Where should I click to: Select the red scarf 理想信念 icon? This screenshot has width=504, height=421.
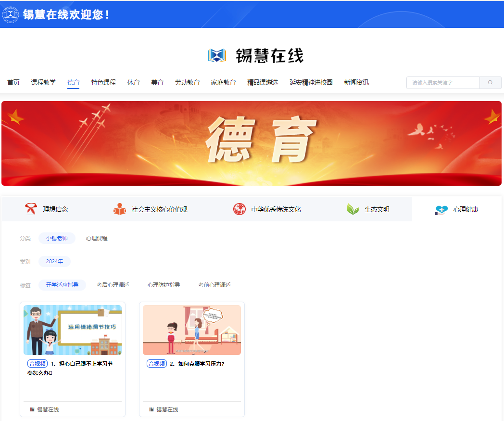pos(31,209)
